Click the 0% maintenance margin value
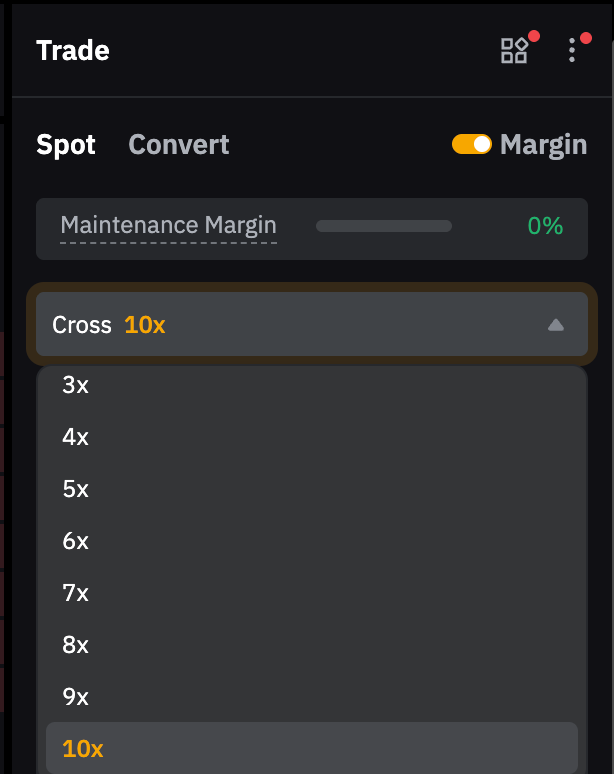The height and width of the screenshot is (774, 614). 545,226
